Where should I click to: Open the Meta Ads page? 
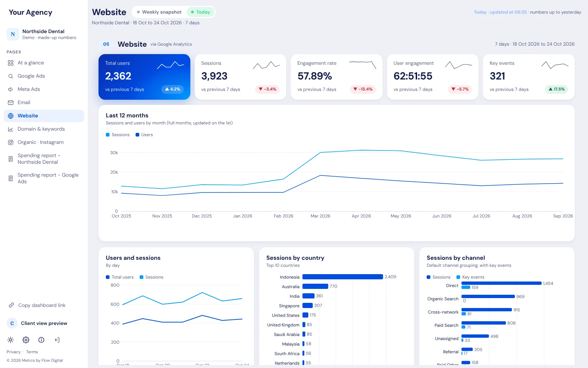pyautogui.click(x=44, y=89)
